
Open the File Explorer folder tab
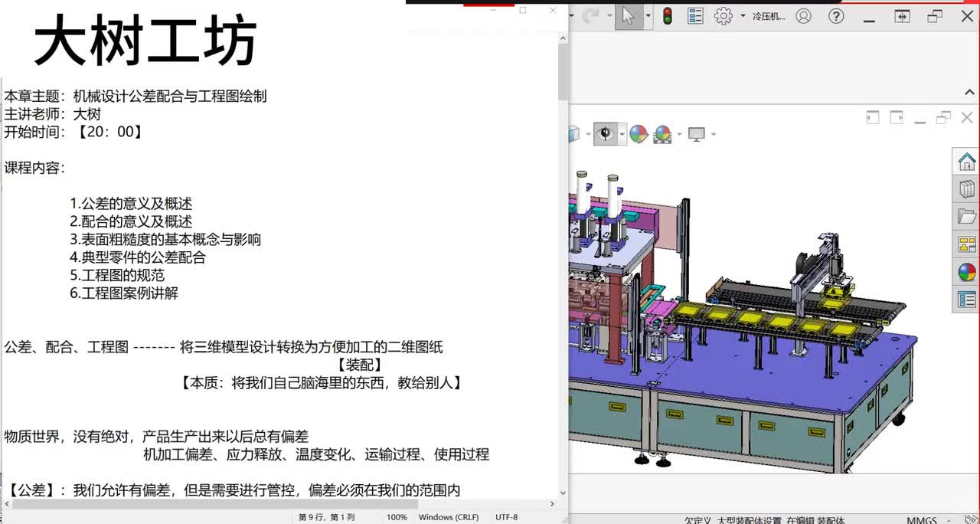click(x=966, y=217)
